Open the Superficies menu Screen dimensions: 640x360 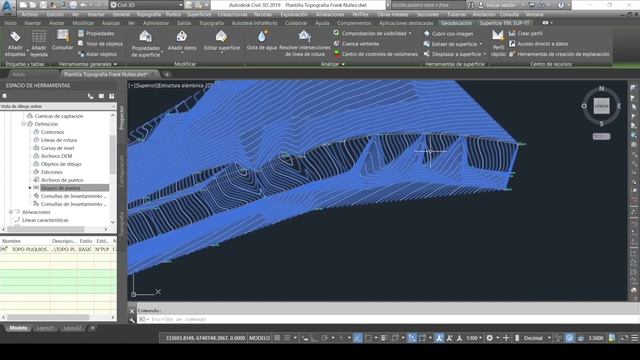(x=199, y=14)
